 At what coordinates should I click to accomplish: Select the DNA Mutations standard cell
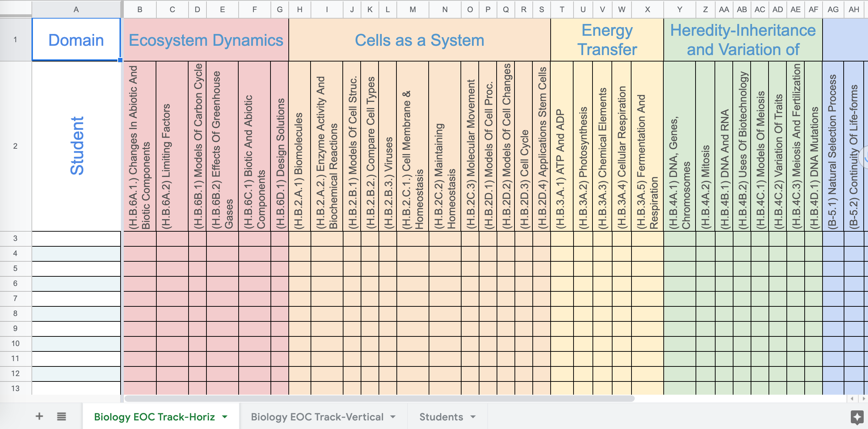813,146
